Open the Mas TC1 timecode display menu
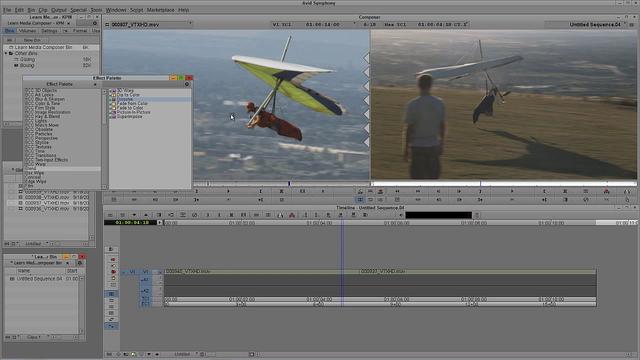The width and height of the screenshot is (640, 360). point(426,24)
